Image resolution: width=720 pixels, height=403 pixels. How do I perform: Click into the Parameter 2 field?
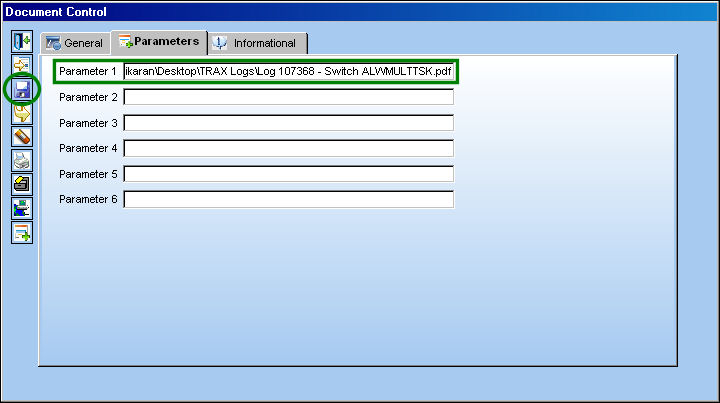[x=289, y=97]
